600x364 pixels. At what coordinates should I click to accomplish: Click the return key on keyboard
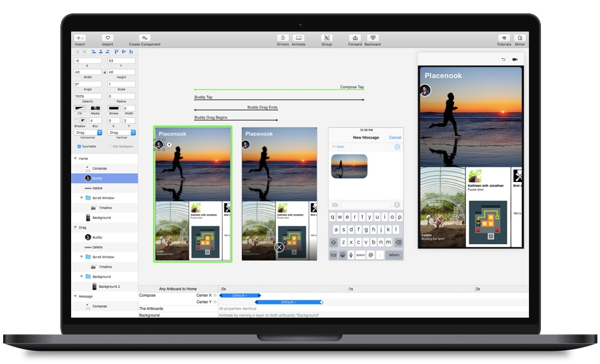tap(394, 255)
